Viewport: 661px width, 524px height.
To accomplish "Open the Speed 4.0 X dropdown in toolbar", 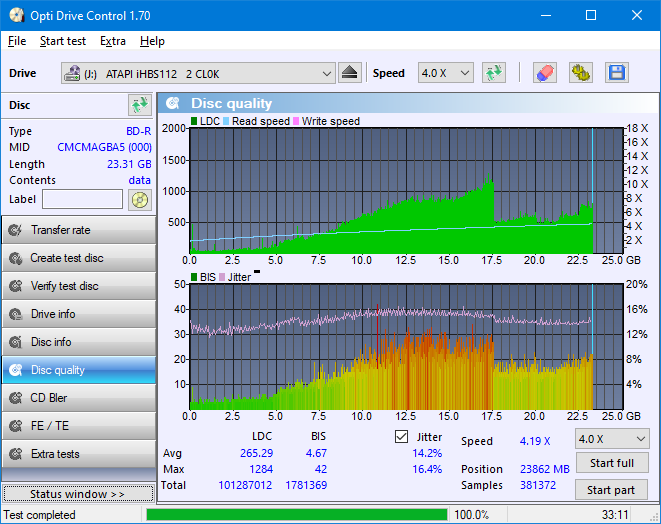I will (x=445, y=73).
